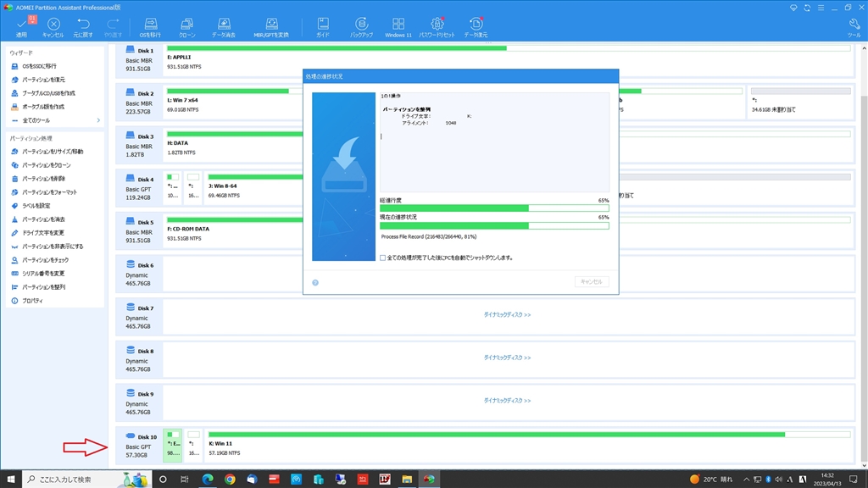Viewport: 868px width, 488px height.
Task: Select Disk 6 Dynamic header block
Action: click(139, 274)
